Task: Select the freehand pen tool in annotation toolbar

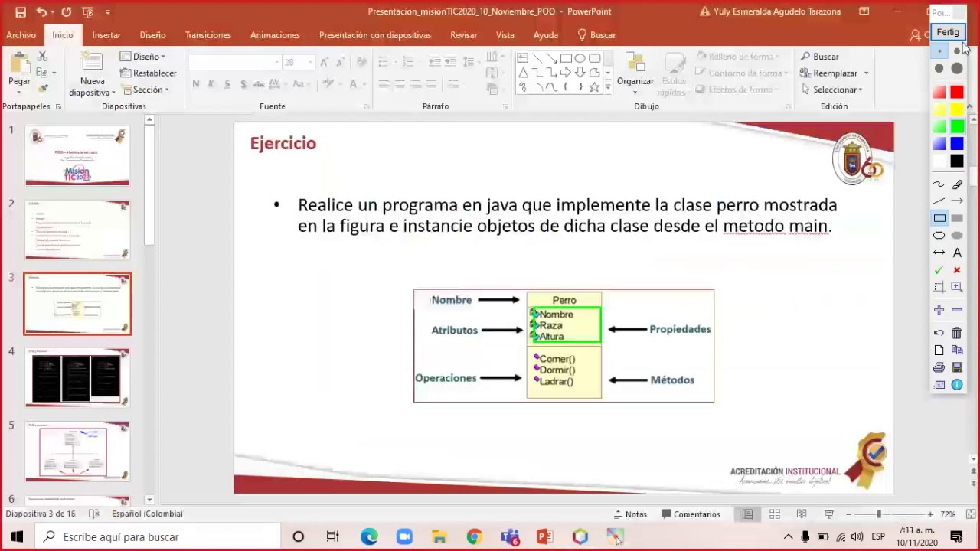Action: tap(939, 184)
